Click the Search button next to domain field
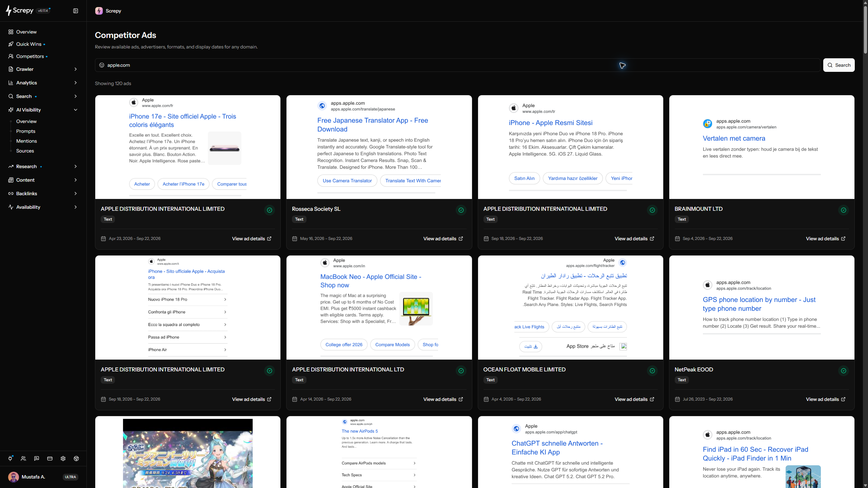Screen dimensions: 868x488 click(839, 65)
